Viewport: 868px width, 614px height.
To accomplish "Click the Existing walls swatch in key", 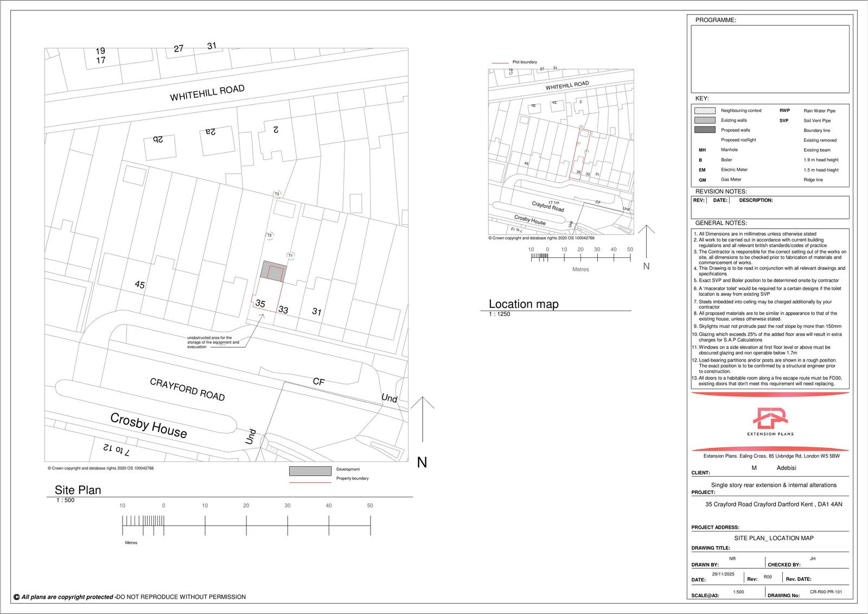I will [x=705, y=121].
